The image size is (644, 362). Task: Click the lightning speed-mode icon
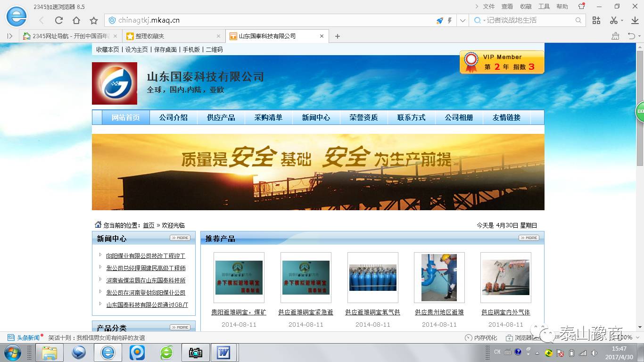pyautogui.click(x=450, y=20)
